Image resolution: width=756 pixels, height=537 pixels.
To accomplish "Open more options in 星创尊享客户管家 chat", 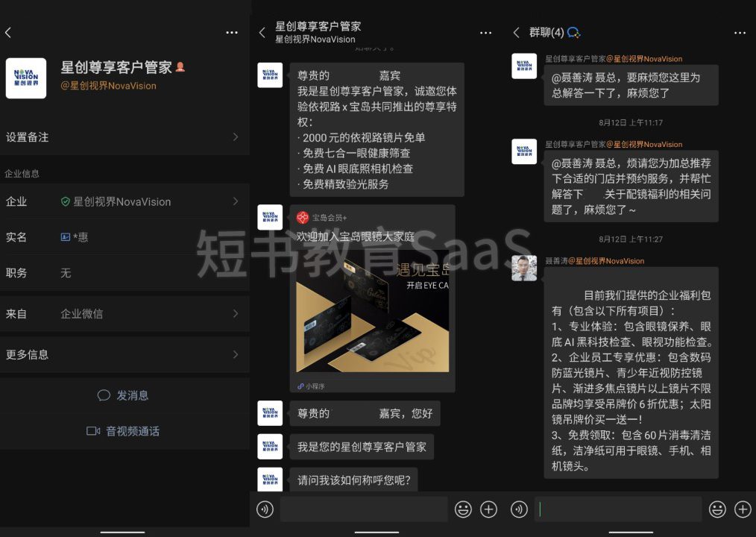I will click(x=485, y=32).
